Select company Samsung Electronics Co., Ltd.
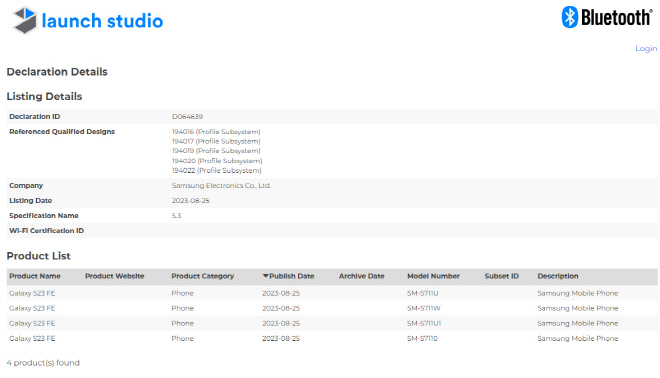The height and width of the screenshot is (378, 660). 221,186
